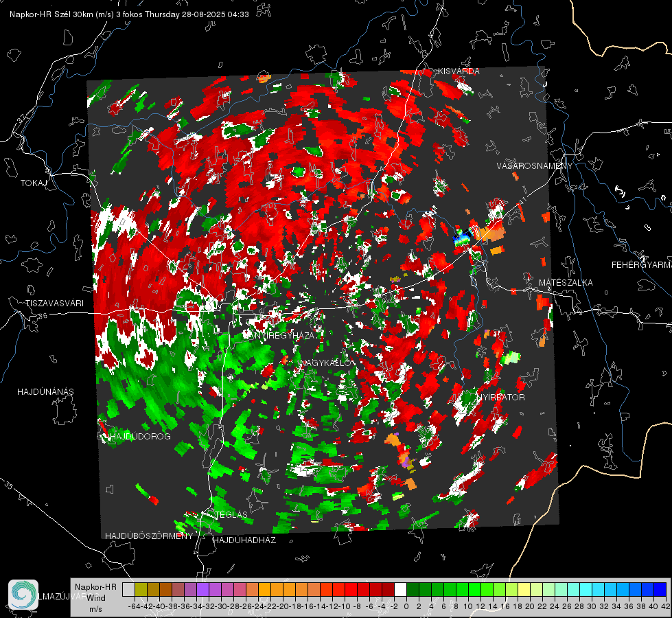Pick the bright green swatch between 10 and 12

[474, 589]
